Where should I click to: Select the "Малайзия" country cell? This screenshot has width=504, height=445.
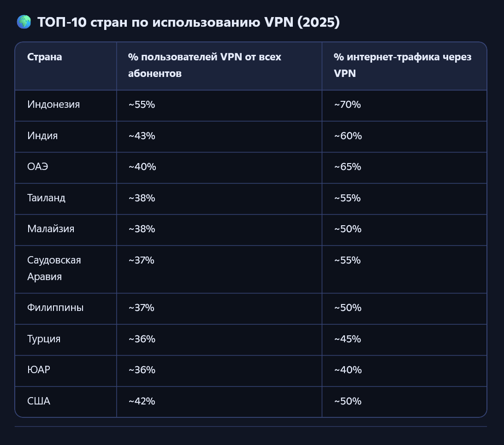(x=51, y=229)
